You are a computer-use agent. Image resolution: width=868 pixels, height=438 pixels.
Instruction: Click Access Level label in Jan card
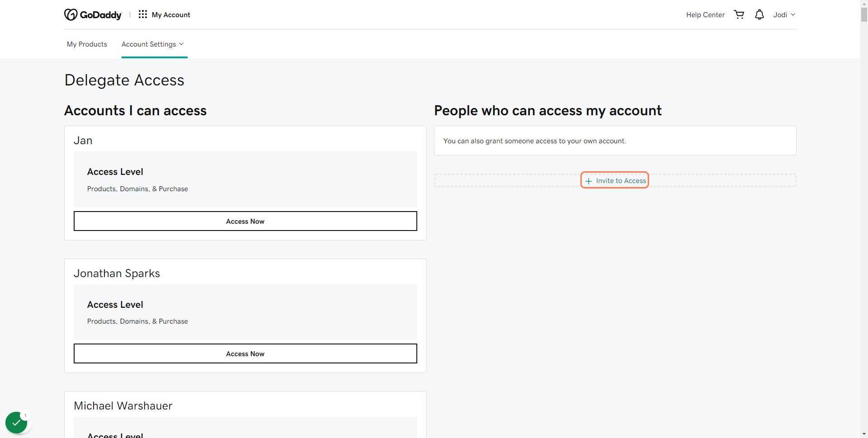tap(115, 172)
